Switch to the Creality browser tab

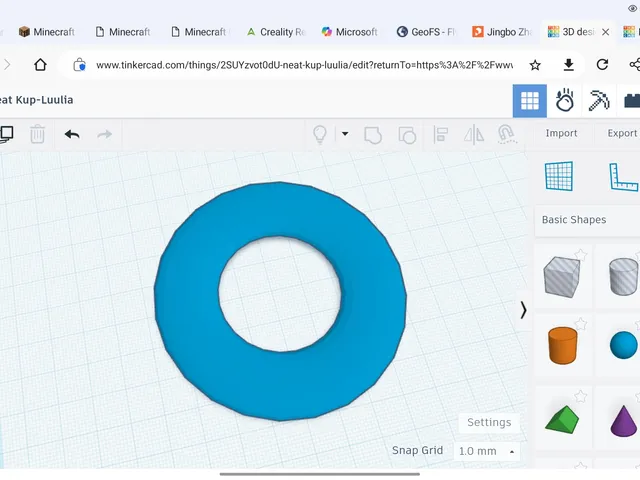(276, 32)
